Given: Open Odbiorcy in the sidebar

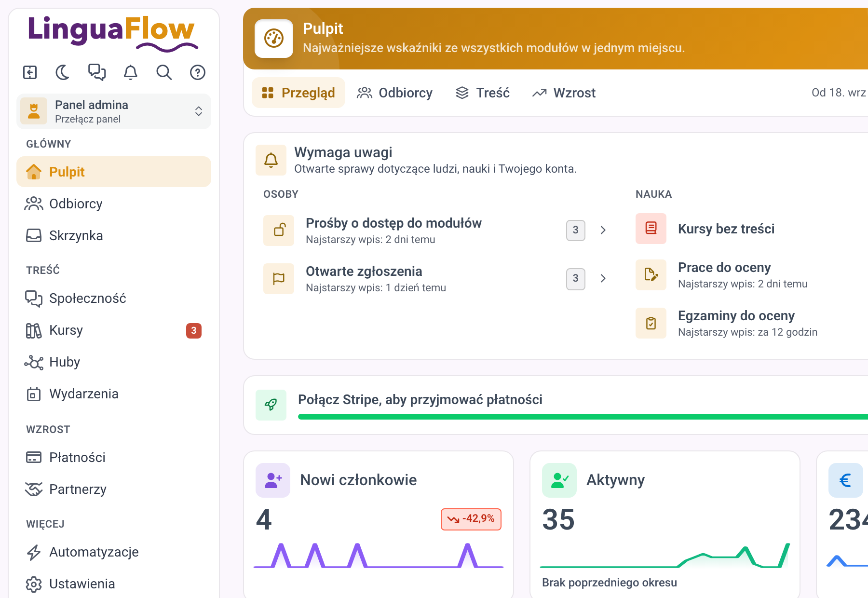Looking at the screenshot, I should coord(114,204).
